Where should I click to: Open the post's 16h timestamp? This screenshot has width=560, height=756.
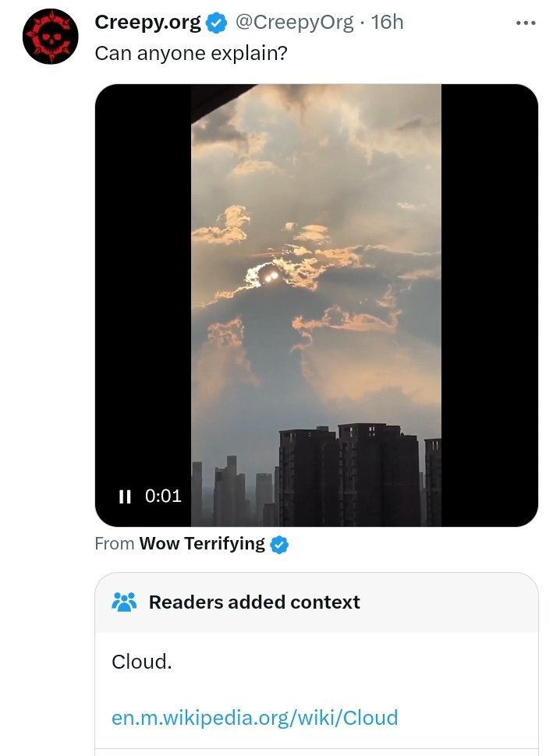point(387,23)
